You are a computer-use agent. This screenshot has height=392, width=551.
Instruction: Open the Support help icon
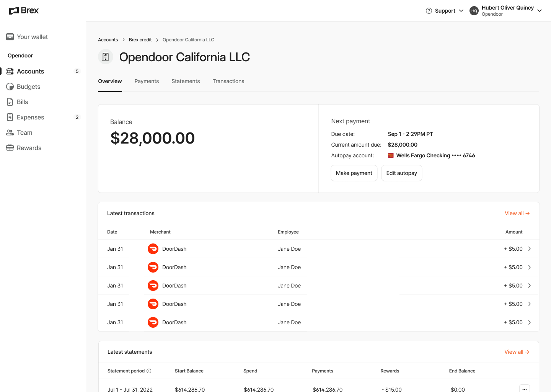429,11
